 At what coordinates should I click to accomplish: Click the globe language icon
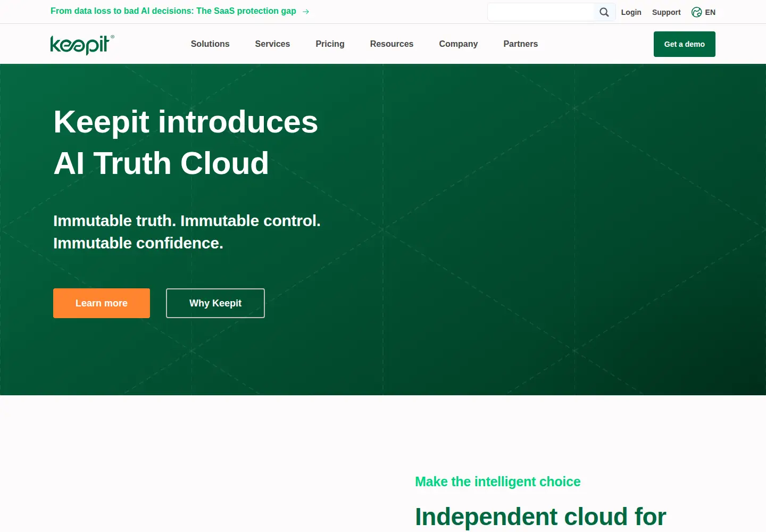click(696, 12)
